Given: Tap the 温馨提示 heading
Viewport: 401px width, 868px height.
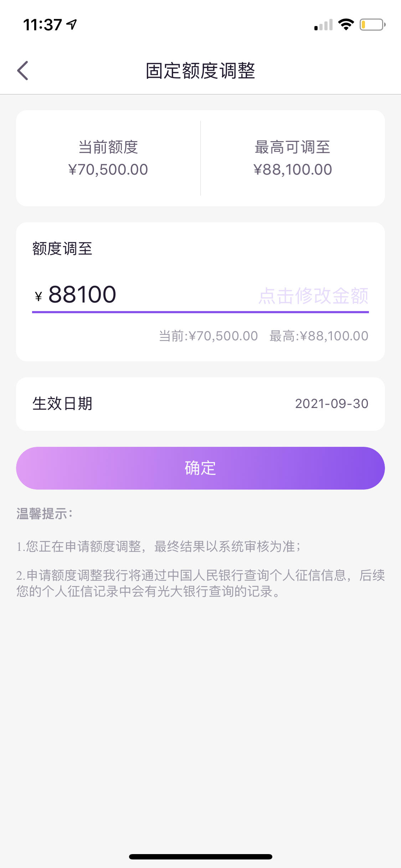Looking at the screenshot, I should pos(44,514).
